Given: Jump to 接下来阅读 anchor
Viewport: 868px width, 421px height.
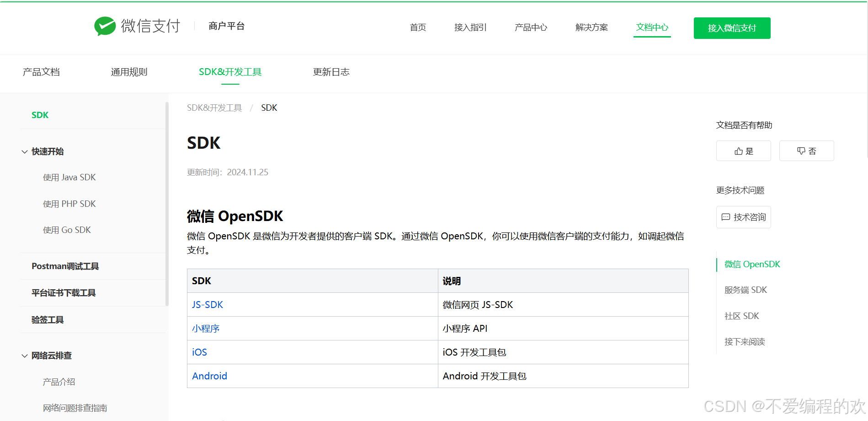Looking at the screenshot, I should pyautogui.click(x=745, y=342).
